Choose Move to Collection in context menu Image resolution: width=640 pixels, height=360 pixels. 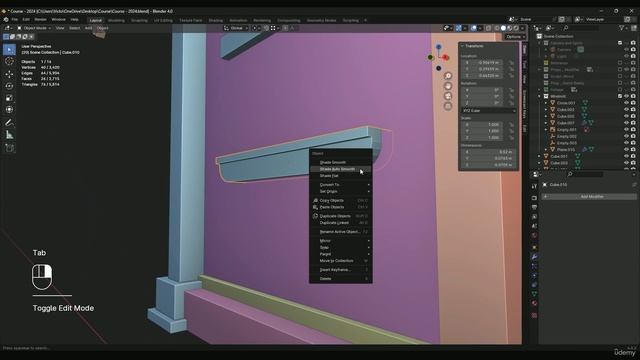[341, 261]
